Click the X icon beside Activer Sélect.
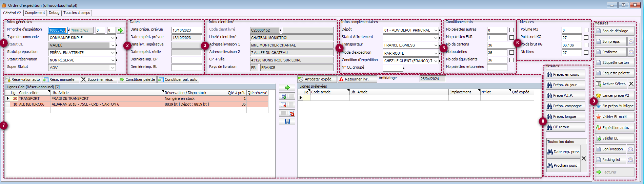Image resolution: width=644 pixels, height=184 pixels. (x=631, y=84)
